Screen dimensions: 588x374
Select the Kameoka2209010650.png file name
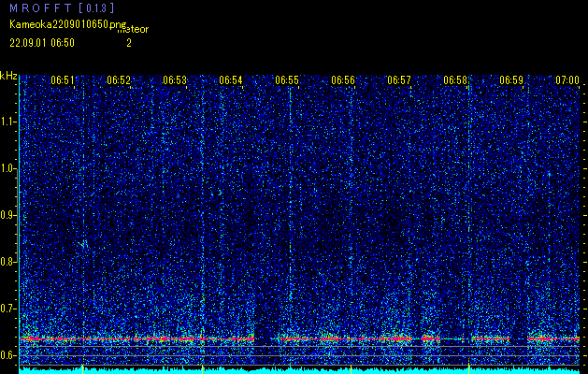68,24
